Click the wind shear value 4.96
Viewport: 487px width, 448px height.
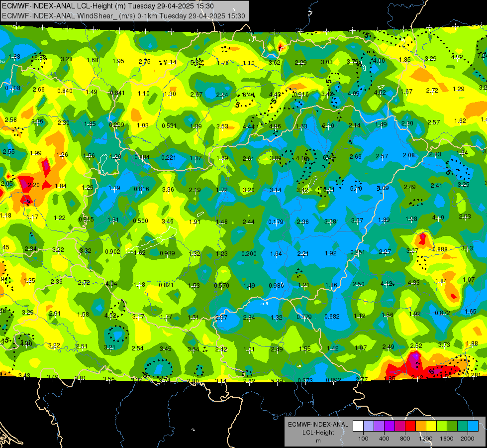(275, 126)
